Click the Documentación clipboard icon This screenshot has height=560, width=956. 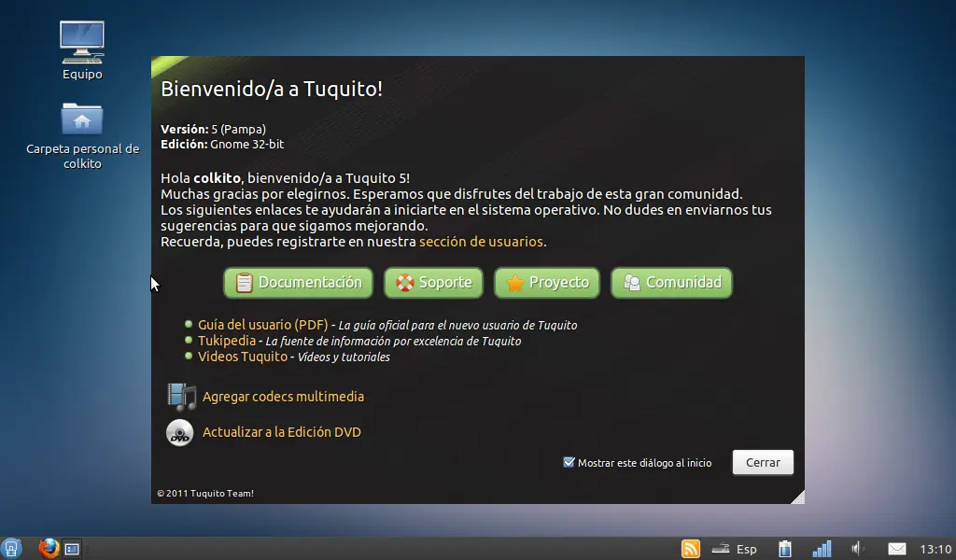click(x=244, y=283)
